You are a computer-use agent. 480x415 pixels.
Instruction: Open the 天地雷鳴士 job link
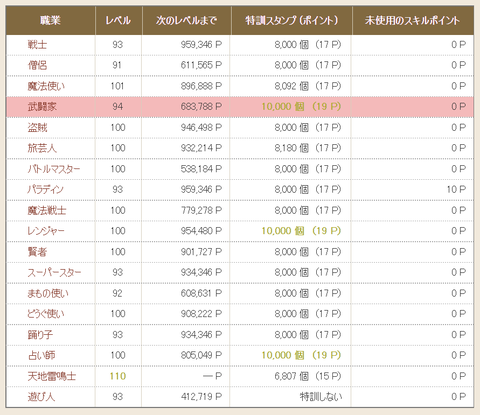click(52, 376)
